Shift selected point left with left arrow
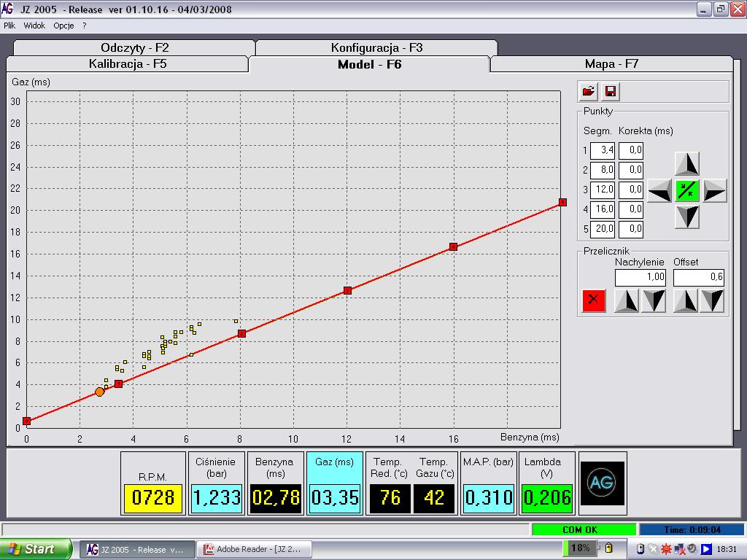Viewport: 747px width, 560px height. (659, 191)
